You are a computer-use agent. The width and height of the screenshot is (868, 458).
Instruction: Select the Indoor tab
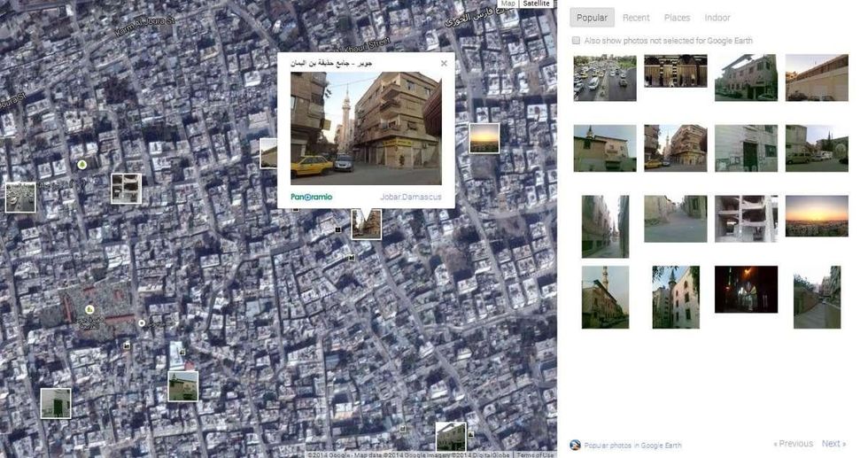(717, 18)
